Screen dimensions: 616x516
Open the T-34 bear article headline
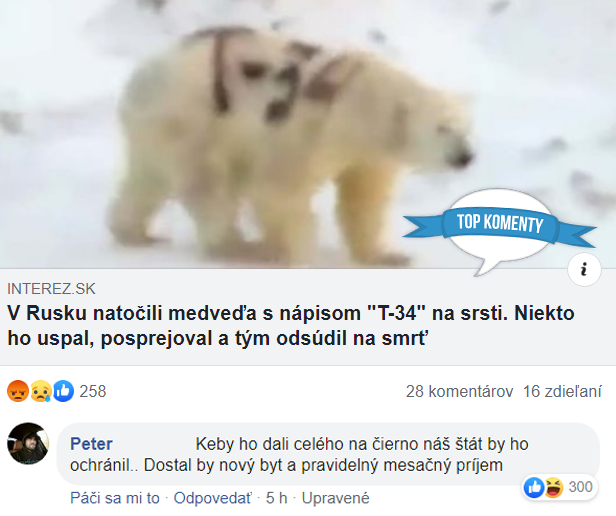click(x=291, y=326)
